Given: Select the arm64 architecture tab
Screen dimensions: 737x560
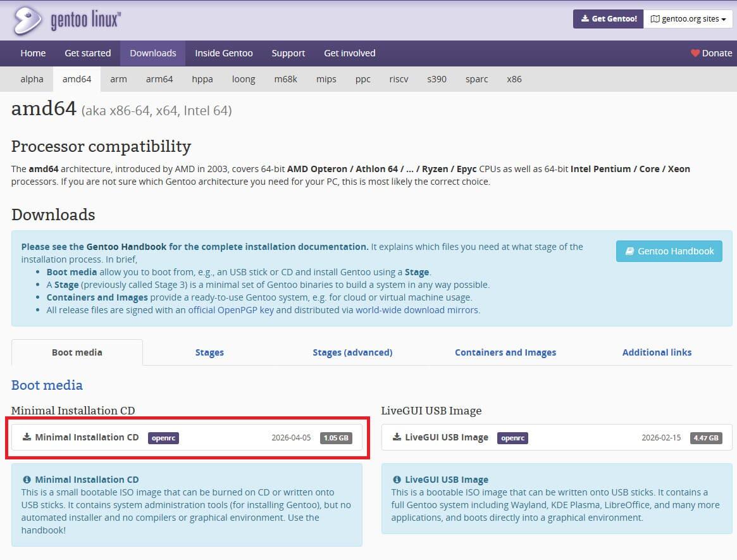Looking at the screenshot, I should click(x=159, y=79).
